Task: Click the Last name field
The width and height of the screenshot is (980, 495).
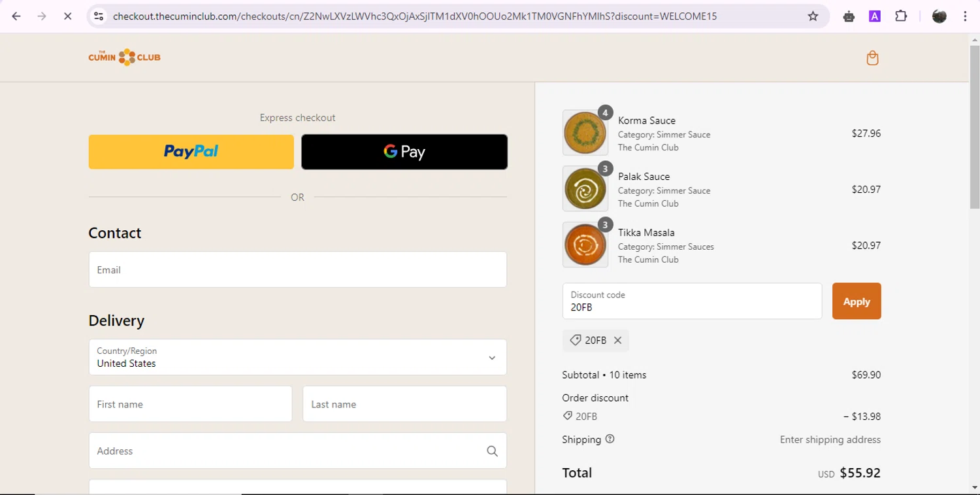Action: 405,404
